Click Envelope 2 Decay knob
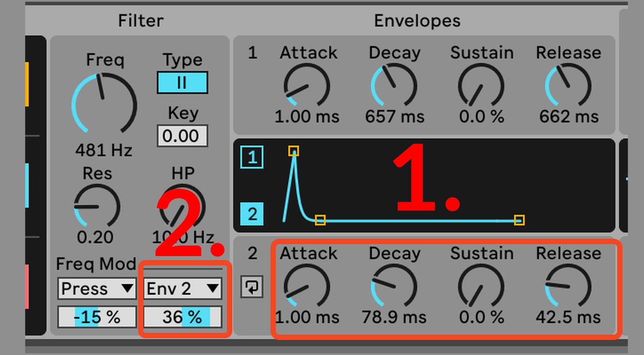The image size is (644, 355). [x=394, y=287]
